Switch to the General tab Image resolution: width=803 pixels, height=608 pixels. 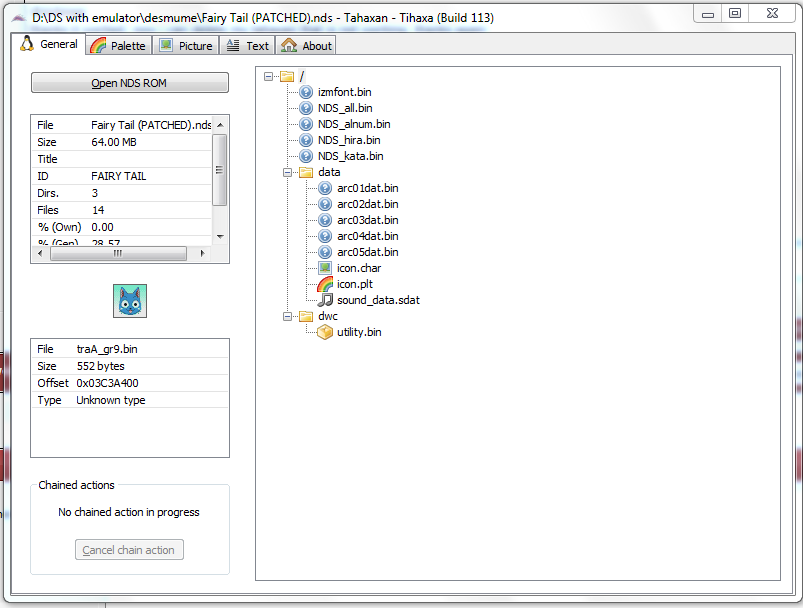[49, 44]
